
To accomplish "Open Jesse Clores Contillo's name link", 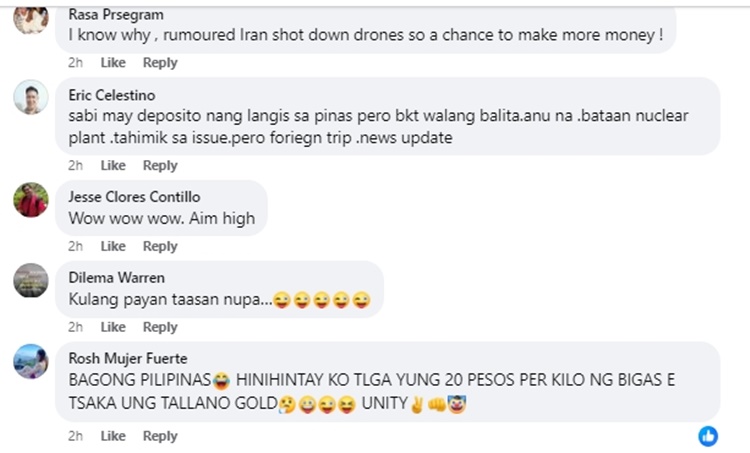I will 134,197.
